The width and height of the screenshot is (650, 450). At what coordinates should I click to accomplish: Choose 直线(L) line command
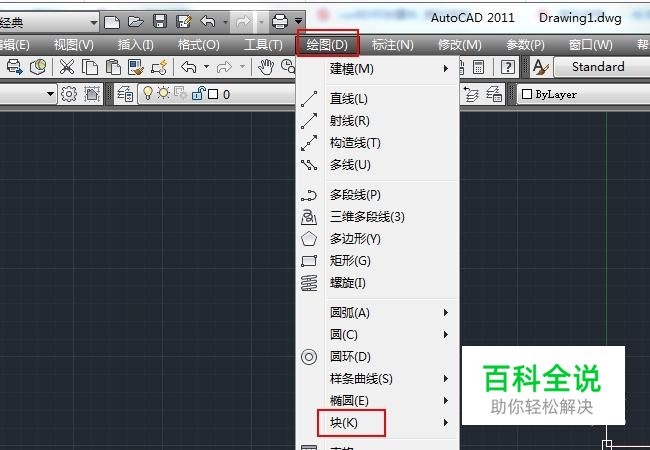[377, 99]
